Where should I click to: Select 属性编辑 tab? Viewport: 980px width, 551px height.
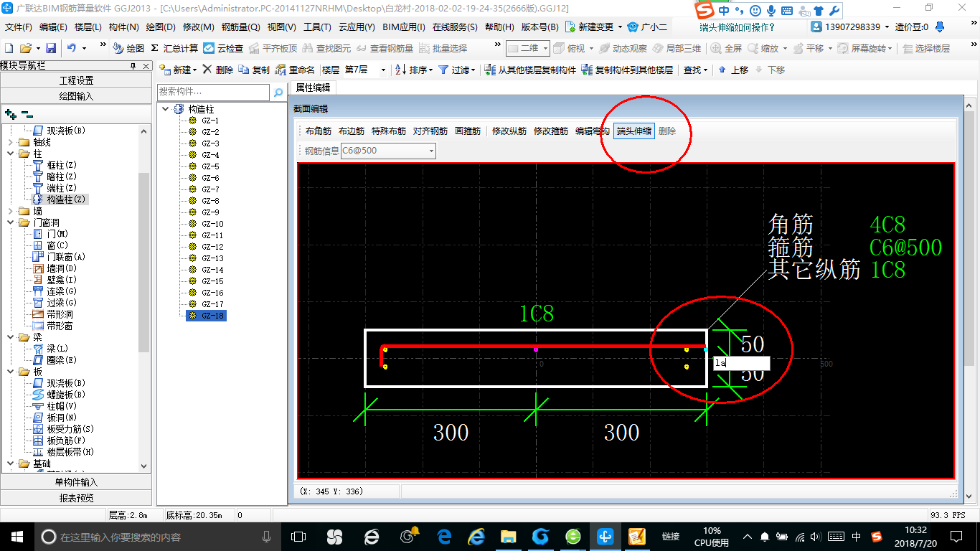click(314, 88)
